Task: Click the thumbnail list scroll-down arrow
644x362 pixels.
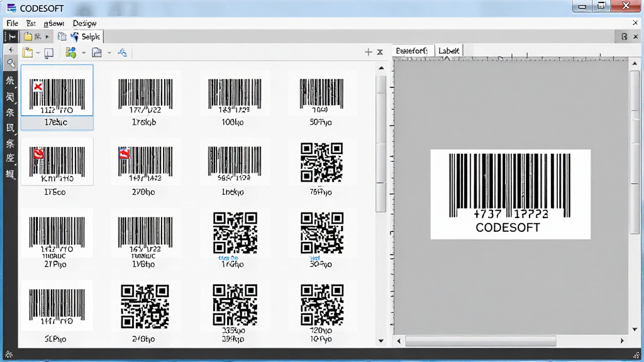Action: pos(381,341)
